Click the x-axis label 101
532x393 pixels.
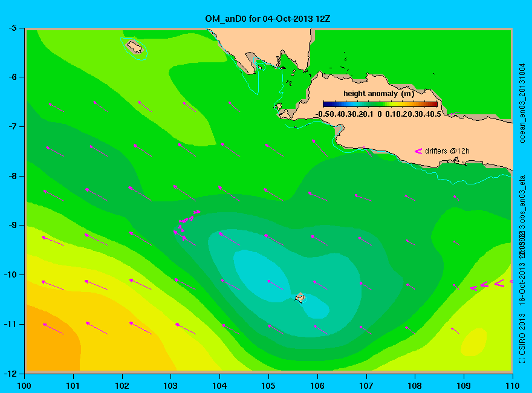pos(73,386)
